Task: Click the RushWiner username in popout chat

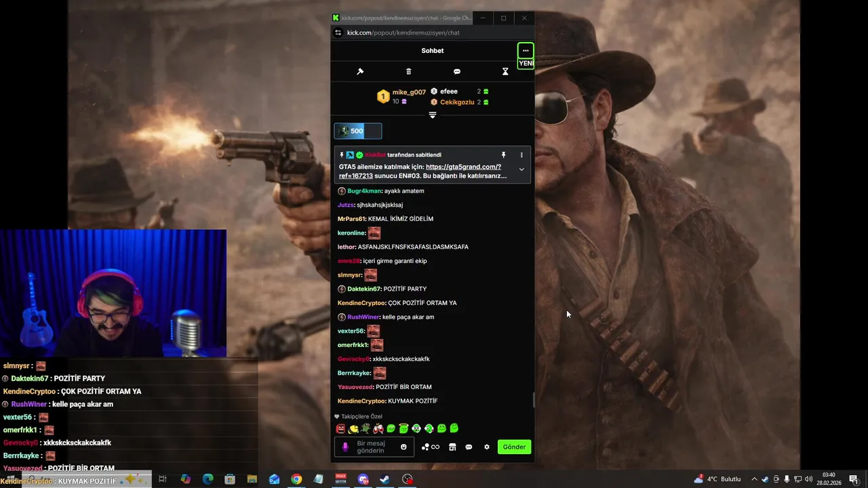Action: pos(363,317)
